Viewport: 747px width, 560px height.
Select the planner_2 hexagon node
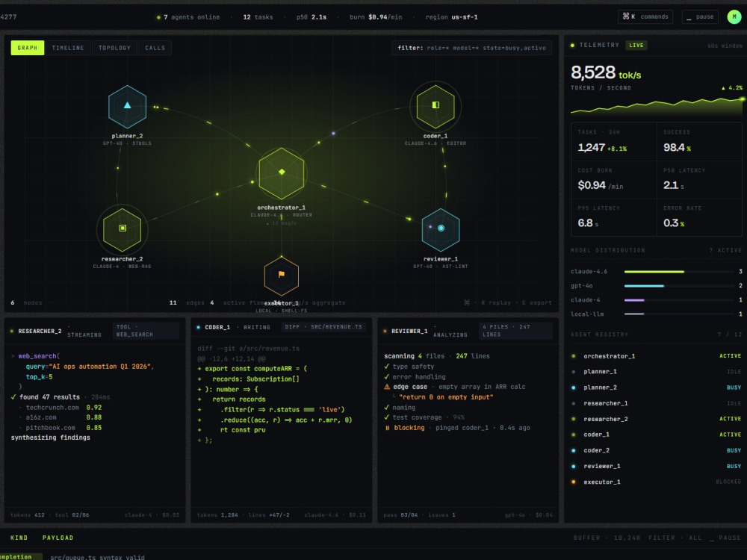(127, 107)
